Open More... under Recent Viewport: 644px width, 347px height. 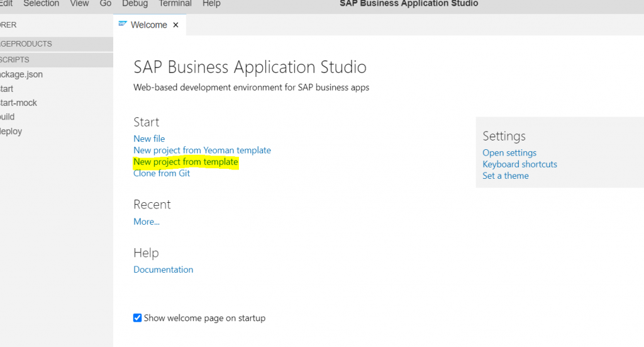pyautogui.click(x=147, y=222)
